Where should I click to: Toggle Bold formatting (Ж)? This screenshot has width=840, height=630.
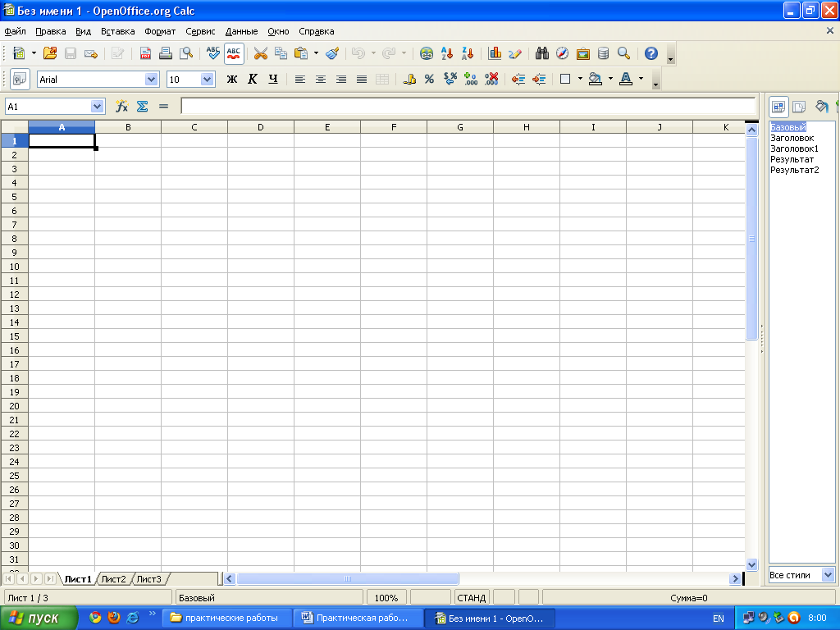(x=231, y=80)
